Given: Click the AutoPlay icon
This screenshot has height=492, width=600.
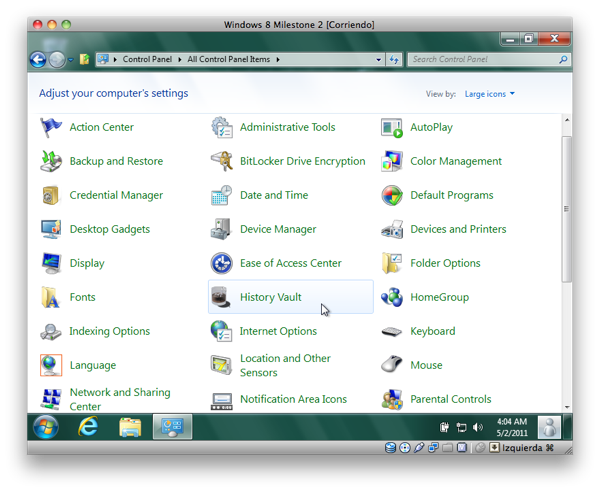Looking at the screenshot, I should (x=392, y=127).
